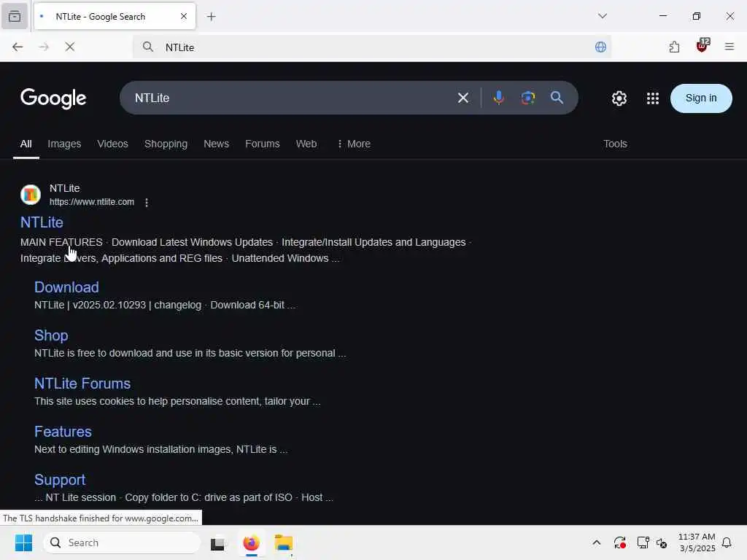Switch to the Shopping tab
This screenshot has height=560, width=747.
coord(166,144)
